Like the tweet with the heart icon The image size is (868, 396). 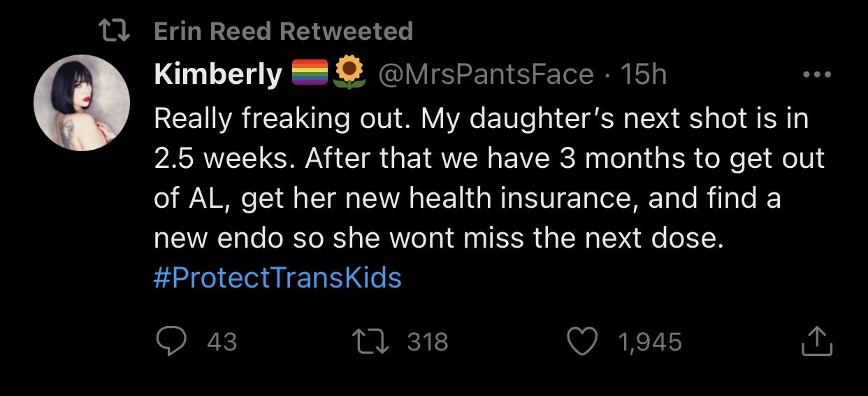tap(584, 342)
